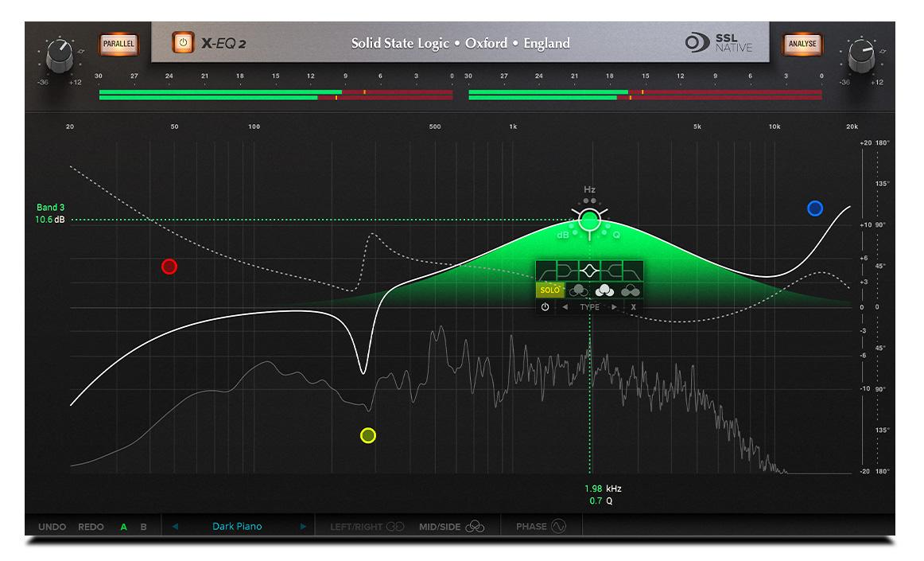This screenshot has width=924, height=561.
Task: Click the 500 frequency axis label
Action: pos(435,127)
